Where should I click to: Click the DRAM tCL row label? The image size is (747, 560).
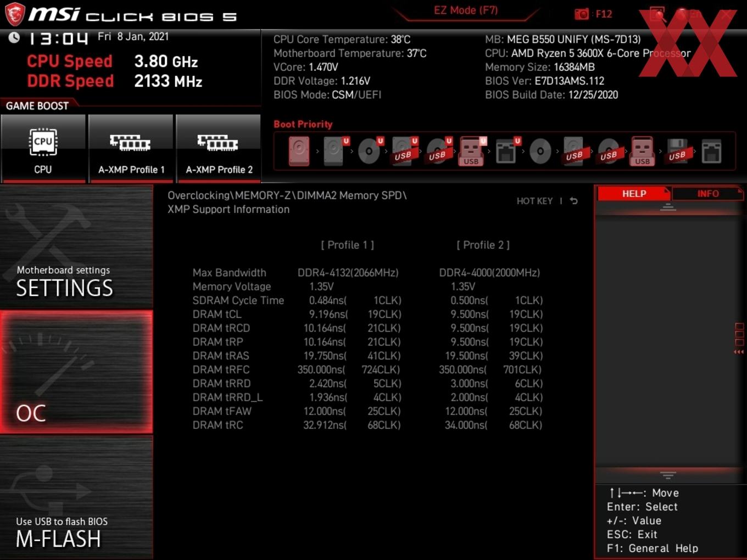click(217, 314)
